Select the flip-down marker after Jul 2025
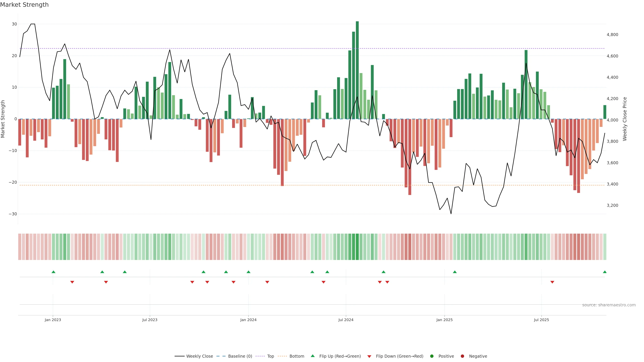The image size is (644, 362). tap(552, 282)
